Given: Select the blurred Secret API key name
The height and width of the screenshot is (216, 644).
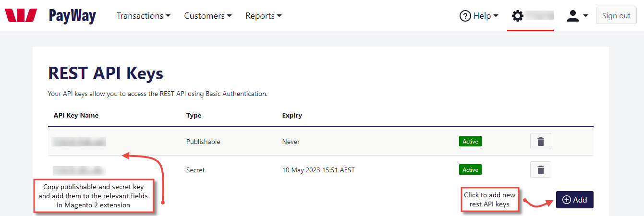Looking at the screenshot, I should pyautogui.click(x=79, y=170).
